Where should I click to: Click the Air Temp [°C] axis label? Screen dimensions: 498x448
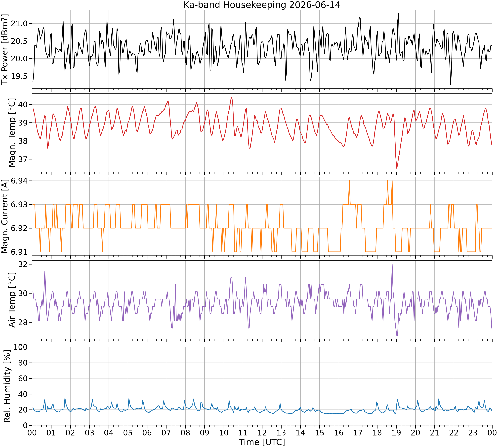tap(12, 299)
